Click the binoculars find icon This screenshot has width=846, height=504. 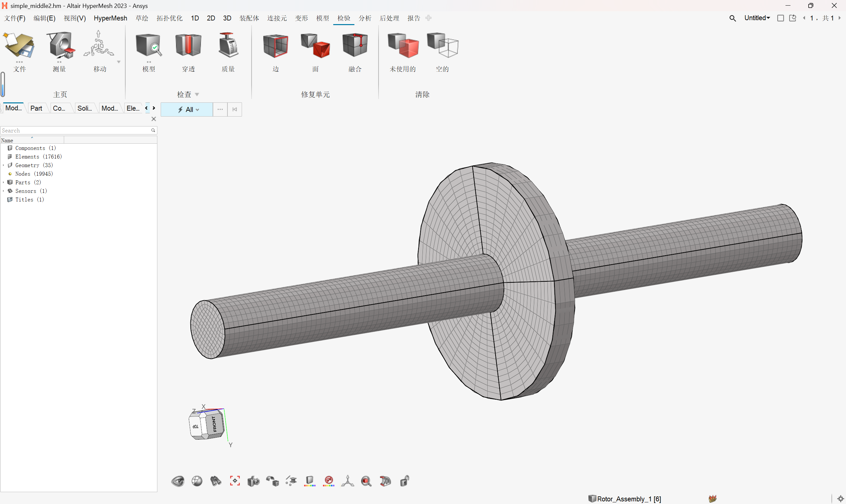[216, 481]
